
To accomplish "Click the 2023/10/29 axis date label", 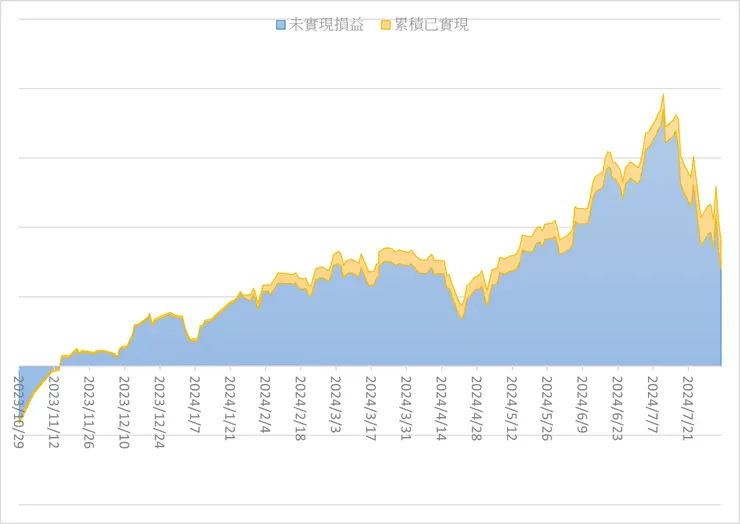I will (x=19, y=412).
